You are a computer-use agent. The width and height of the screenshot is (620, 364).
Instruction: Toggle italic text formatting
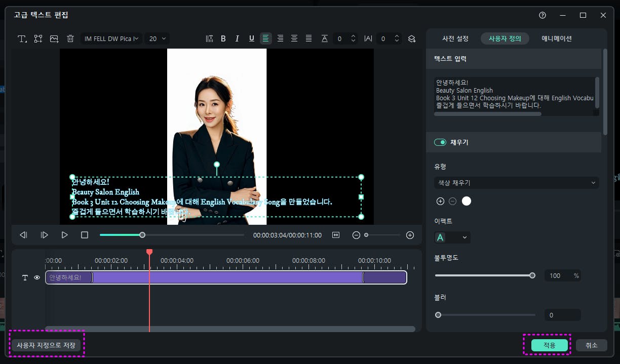click(237, 39)
